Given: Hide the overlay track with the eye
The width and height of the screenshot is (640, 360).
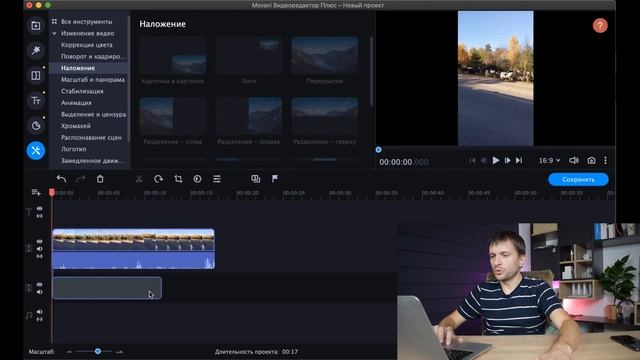Looking at the screenshot, I should [x=40, y=284].
